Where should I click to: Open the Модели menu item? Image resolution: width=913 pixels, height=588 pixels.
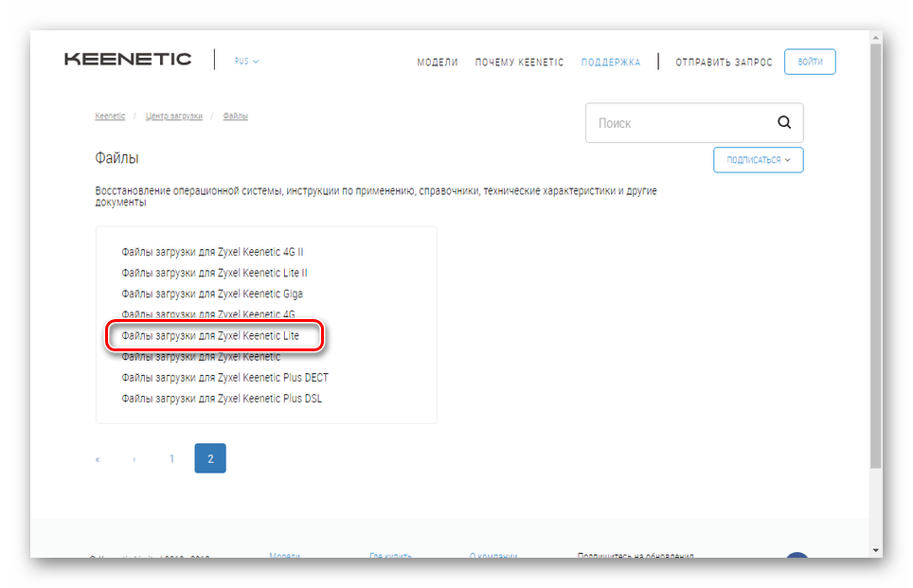438,62
